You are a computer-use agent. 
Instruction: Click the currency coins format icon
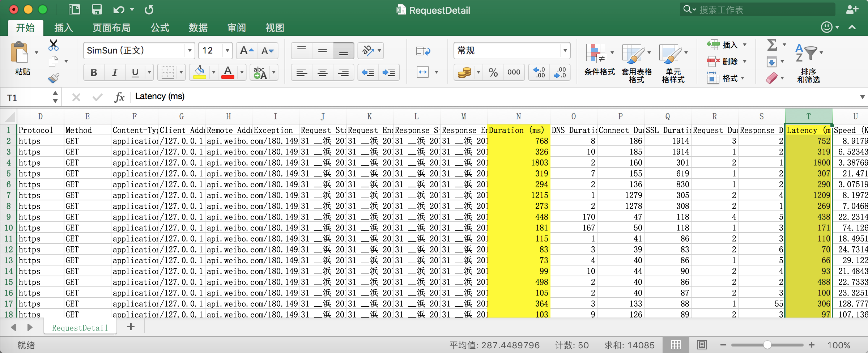[464, 72]
